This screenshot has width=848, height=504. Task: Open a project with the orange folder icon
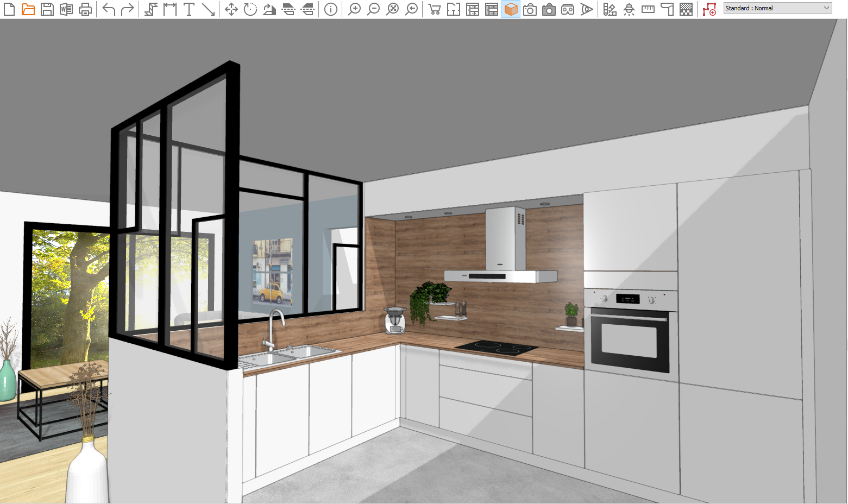tap(28, 9)
